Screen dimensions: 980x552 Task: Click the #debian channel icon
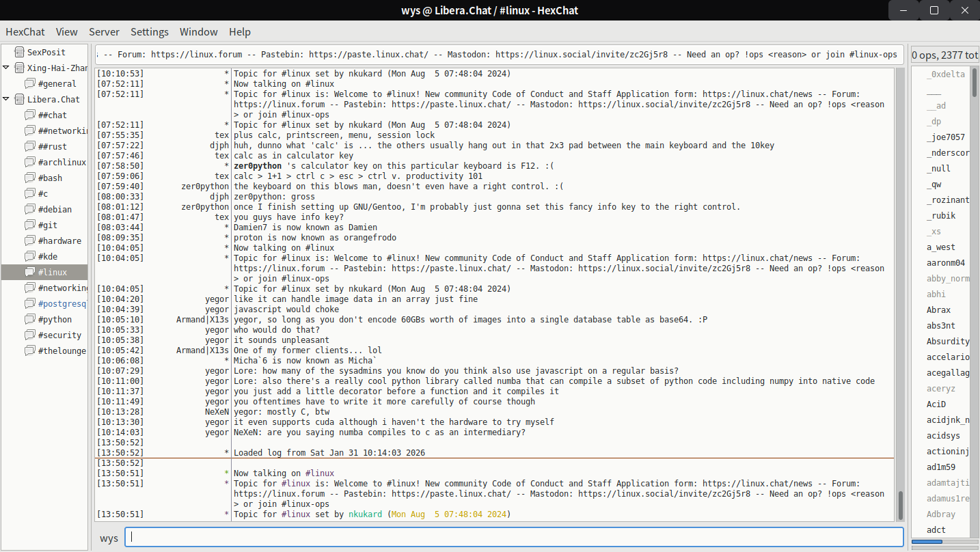click(x=30, y=209)
